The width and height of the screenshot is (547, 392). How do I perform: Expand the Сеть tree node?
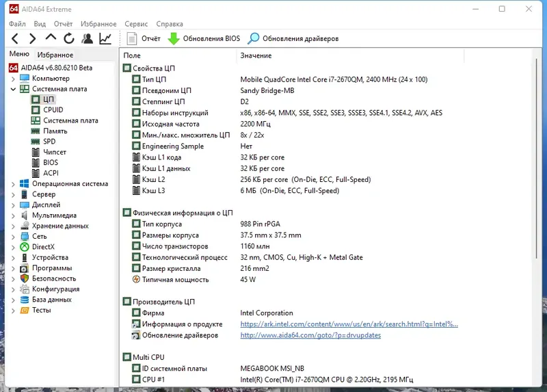(13, 237)
